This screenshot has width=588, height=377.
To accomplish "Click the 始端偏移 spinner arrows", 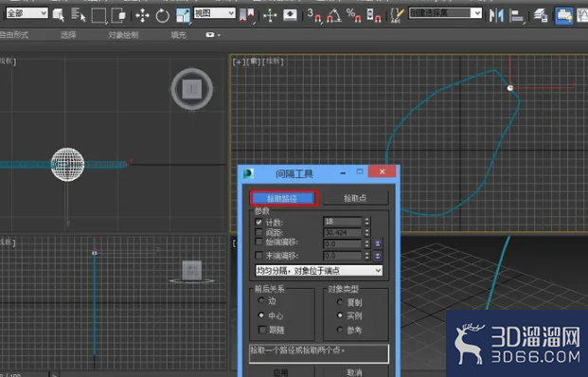I will 367,243.
